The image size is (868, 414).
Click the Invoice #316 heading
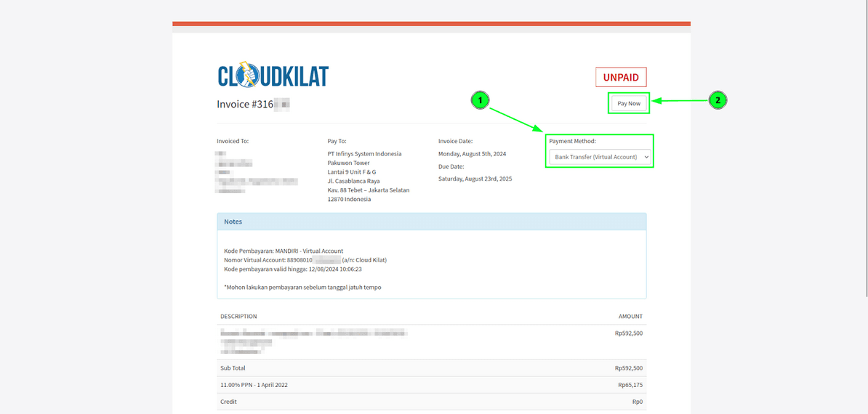[254, 104]
